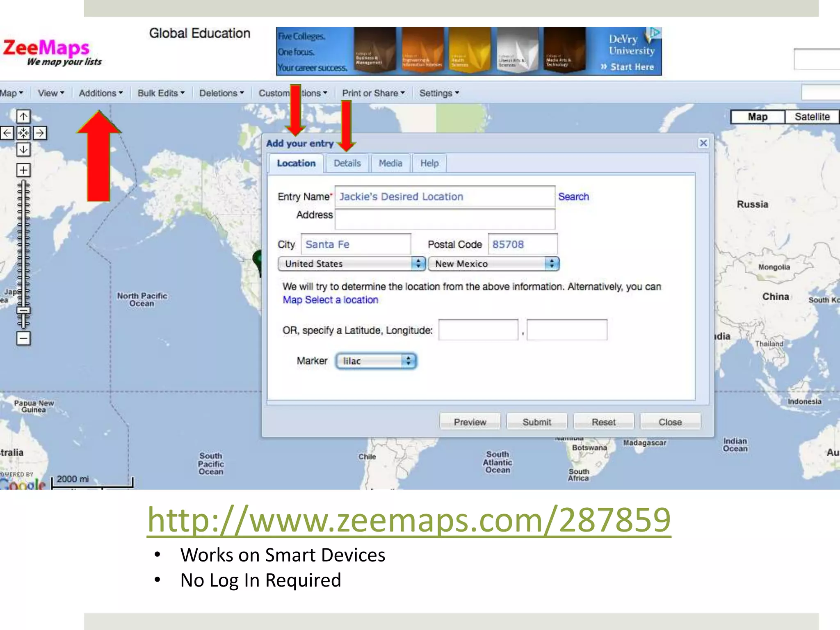Click the zoom slider handle

coord(23,310)
